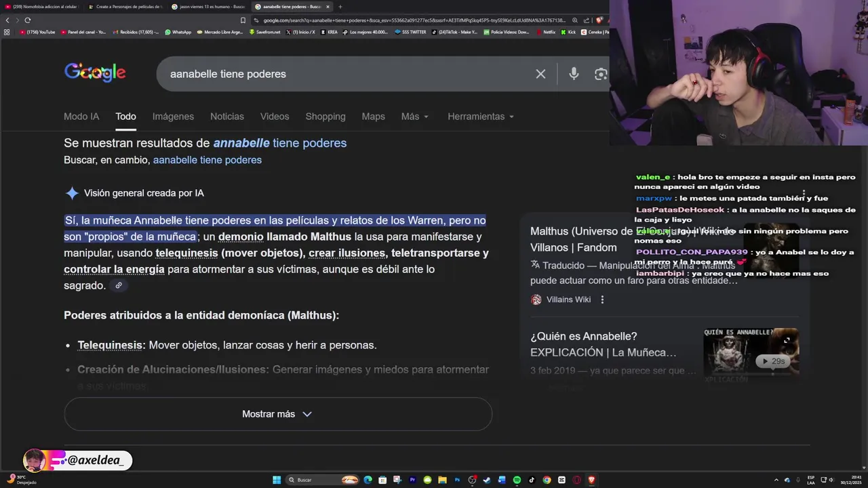
Task: Click corrected 'annabelle tiene poderes' link
Action: click(280, 143)
